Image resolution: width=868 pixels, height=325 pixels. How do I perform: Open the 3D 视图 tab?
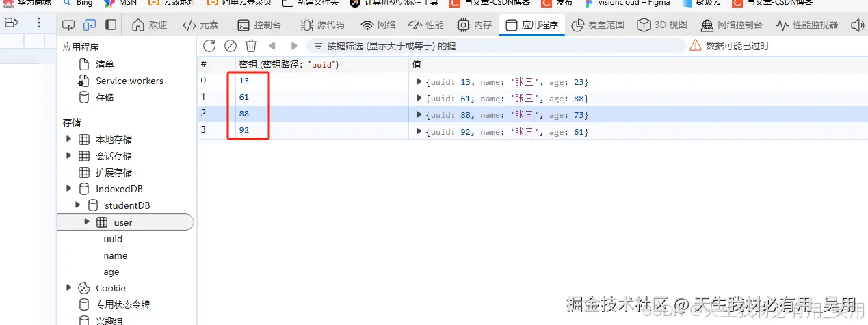pyautogui.click(x=662, y=25)
